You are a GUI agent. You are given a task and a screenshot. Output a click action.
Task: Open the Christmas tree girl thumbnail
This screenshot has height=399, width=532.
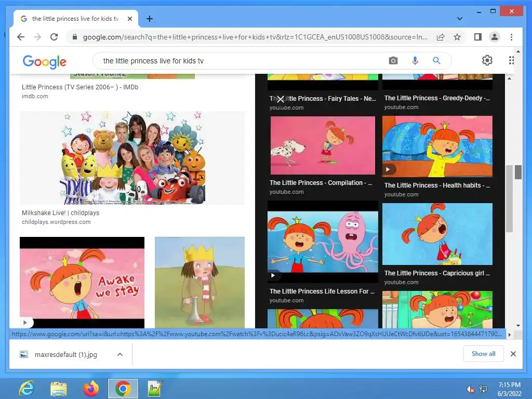click(x=437, y=310)
